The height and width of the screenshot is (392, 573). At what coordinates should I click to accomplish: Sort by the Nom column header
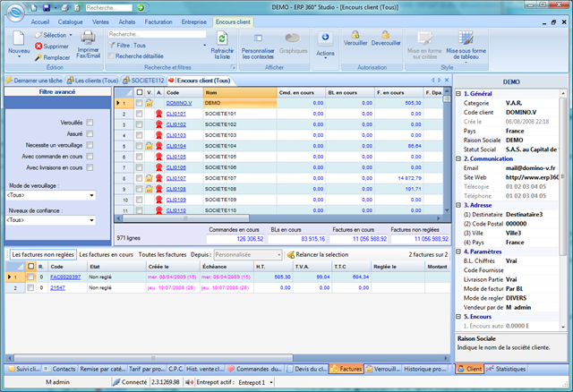click(x=240, y=93)
